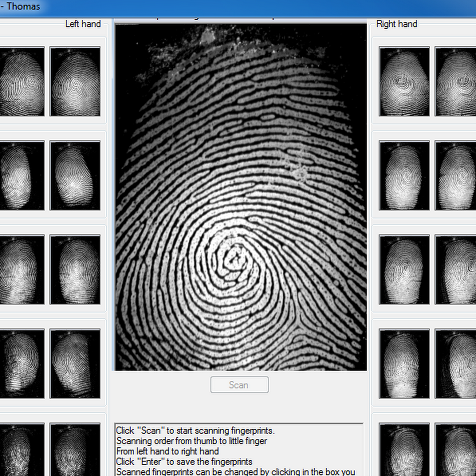This screenshot has height=476, width=476.
Task: Click the scanning instructions text box
Action: pyautogui.click(x=239, y=450)
